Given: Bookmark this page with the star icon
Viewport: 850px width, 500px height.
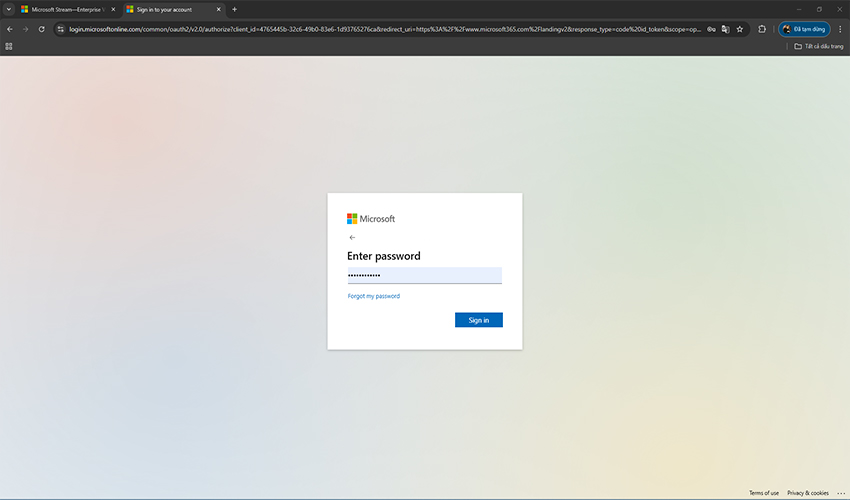Looking at the screenshot, I should (740, 29).
